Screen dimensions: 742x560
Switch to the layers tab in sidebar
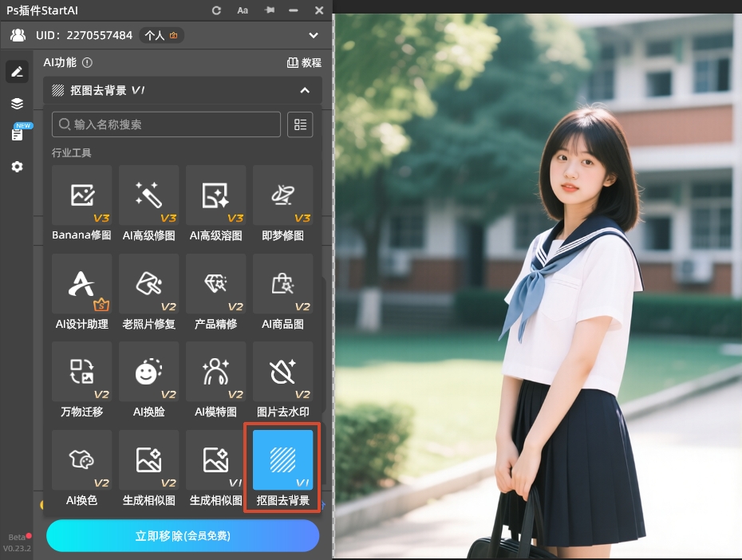(x=17, y=104)
